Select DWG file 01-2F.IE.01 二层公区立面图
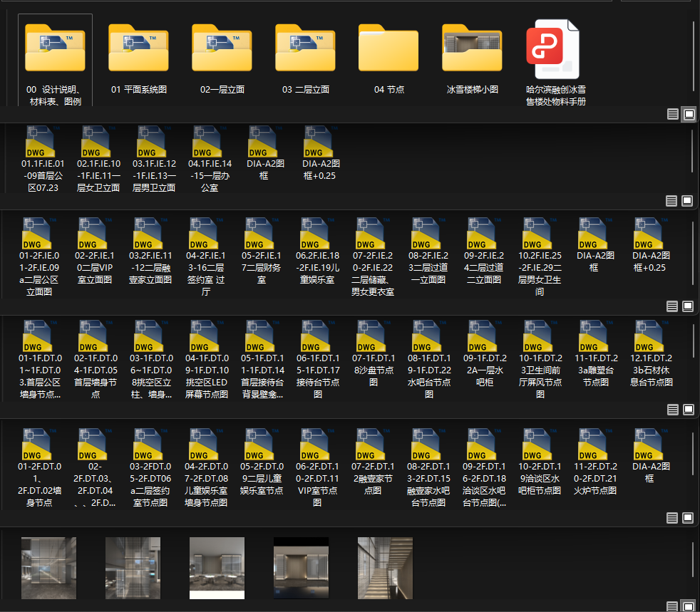This screenshot has width=700, height=612. click(39, 257)
